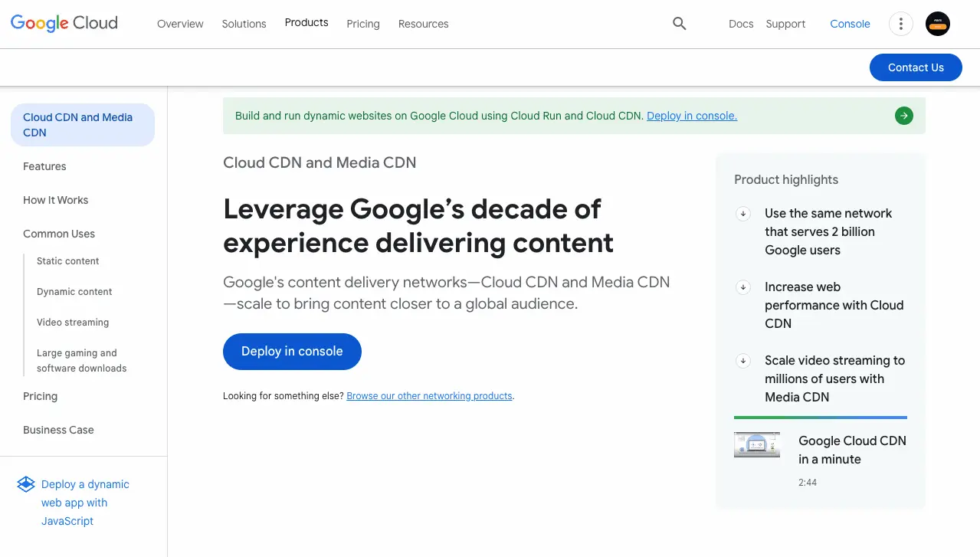Open the Support link
The width and height of the screenshot is (980, 557).
[785, 24]
